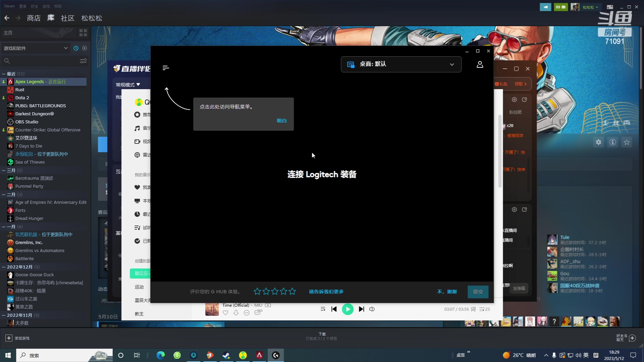
Task: Open the Steam 社区 tab
Action: [x=67, y=18]
